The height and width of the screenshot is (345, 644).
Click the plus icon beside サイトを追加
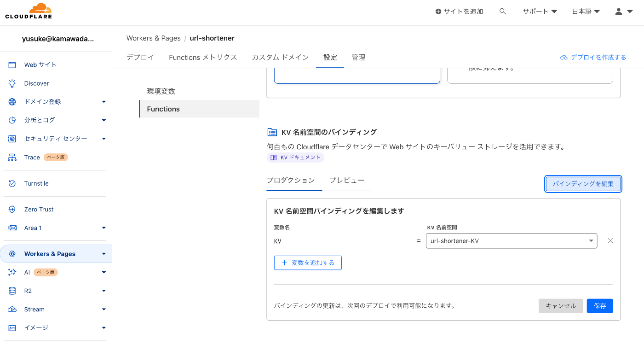click(x=438, y=12)
